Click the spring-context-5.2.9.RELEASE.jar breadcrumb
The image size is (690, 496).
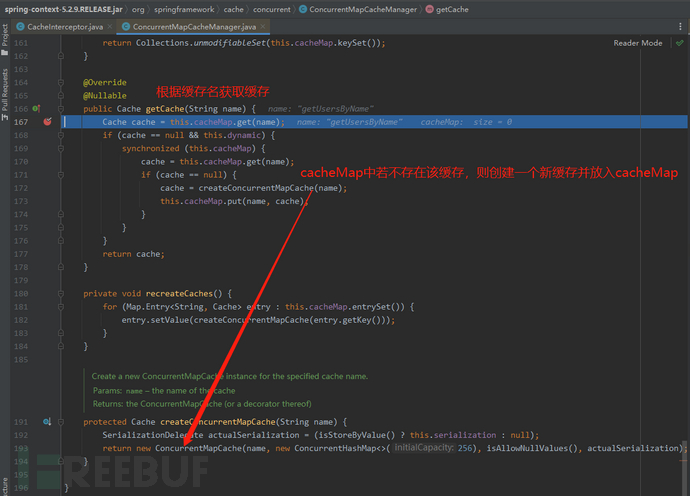tap(64, 9)
